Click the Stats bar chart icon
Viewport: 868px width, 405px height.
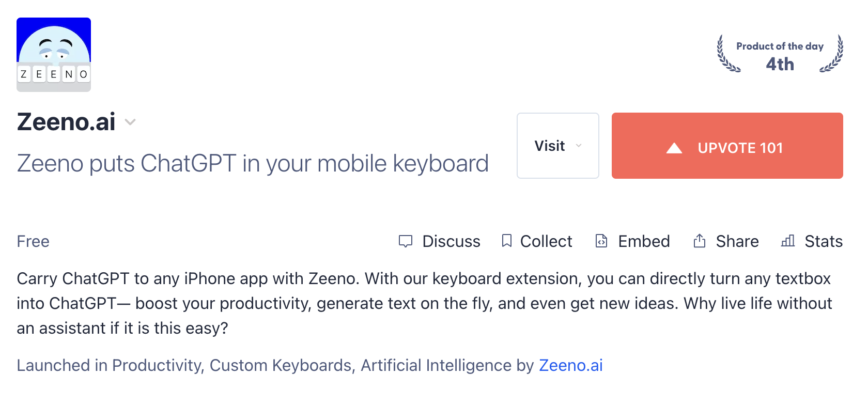click(x=788, y=241)
